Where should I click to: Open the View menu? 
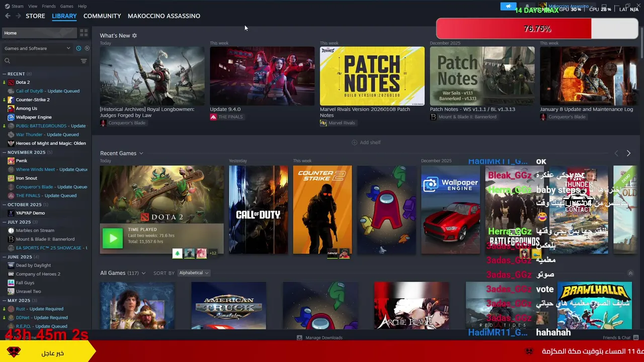pos(33,6)
